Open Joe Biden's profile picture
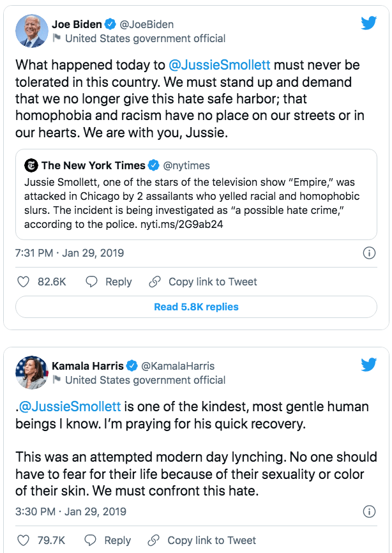Image resolution: width=392 pixels, height=553 pixels. [31, 31]
